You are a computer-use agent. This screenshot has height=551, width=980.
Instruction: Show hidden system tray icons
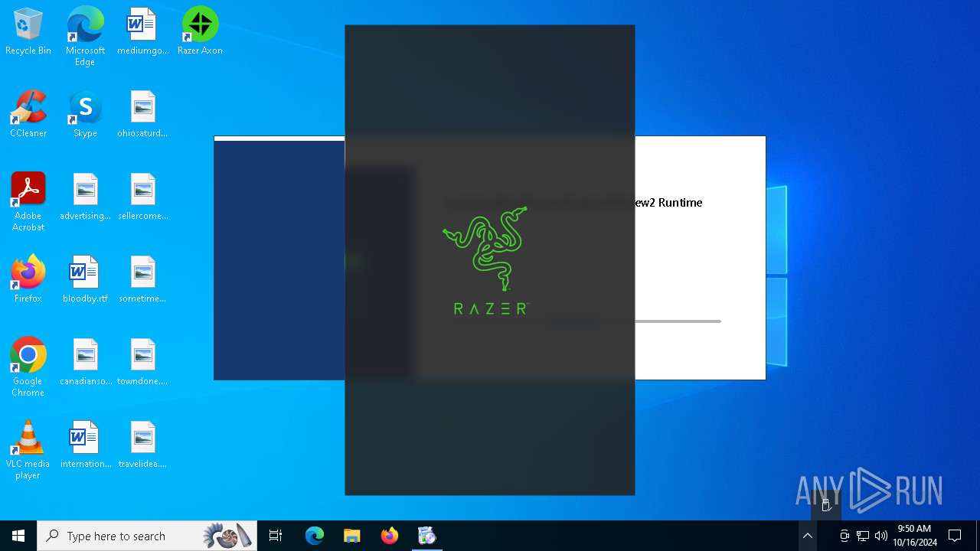tap(808, 536)
